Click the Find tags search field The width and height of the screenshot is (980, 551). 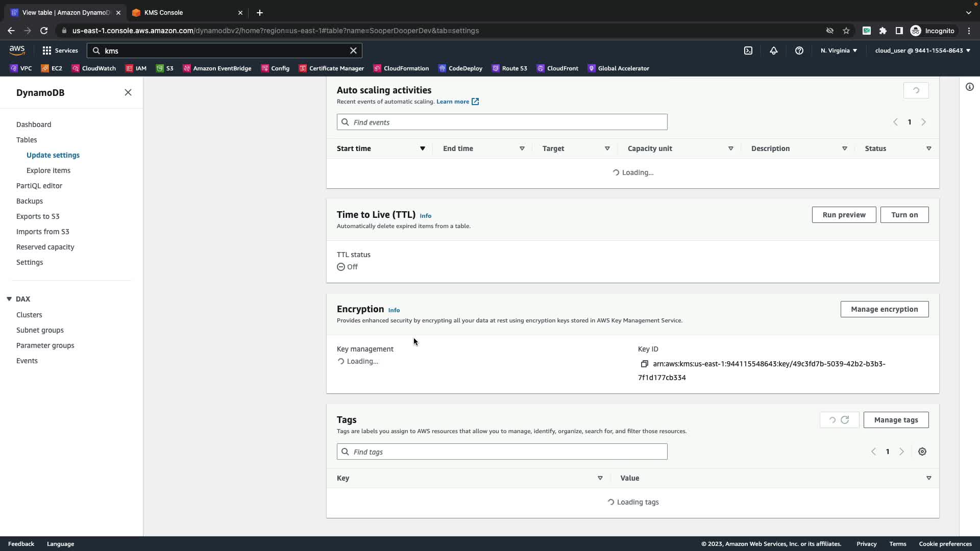(x=502, y=452)
